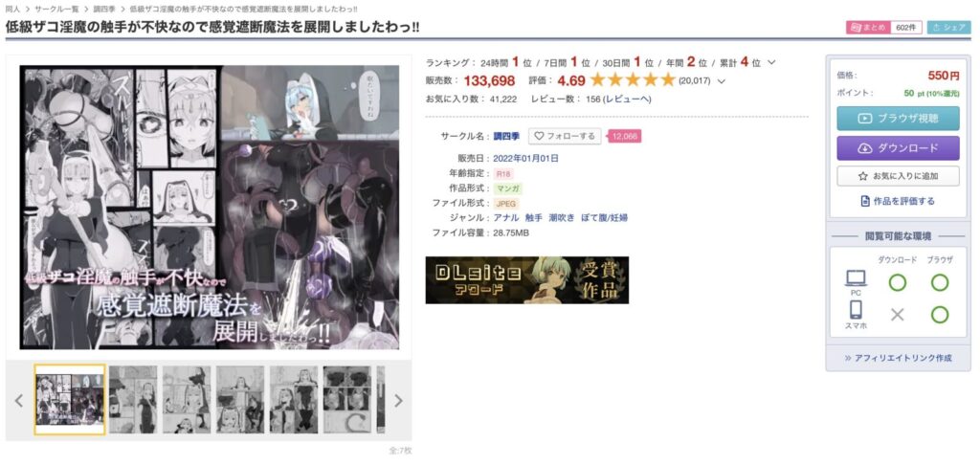Click the 2022年01月01日 sale date link
The height and width of the screenshot is (465, 980).
click(x=525, y=158)
